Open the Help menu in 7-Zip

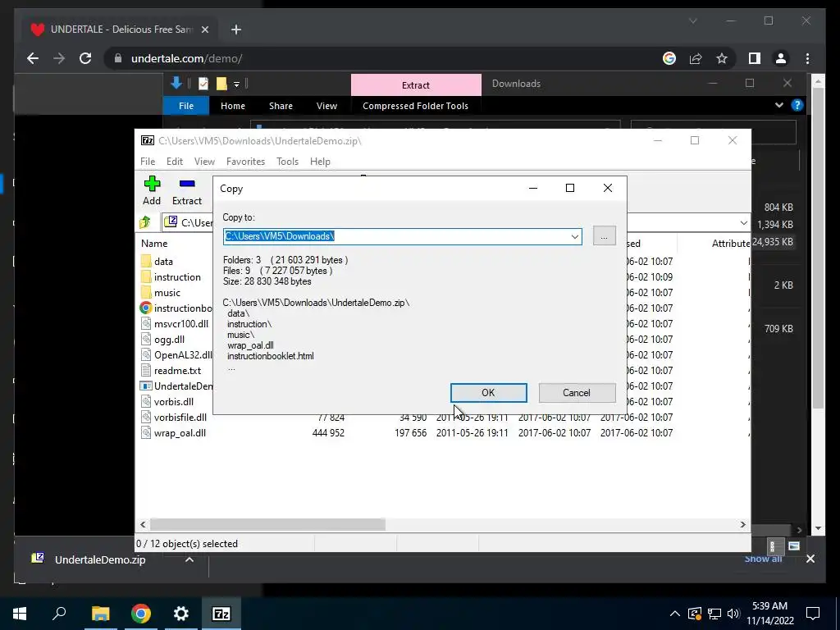[x=321, y=162]
